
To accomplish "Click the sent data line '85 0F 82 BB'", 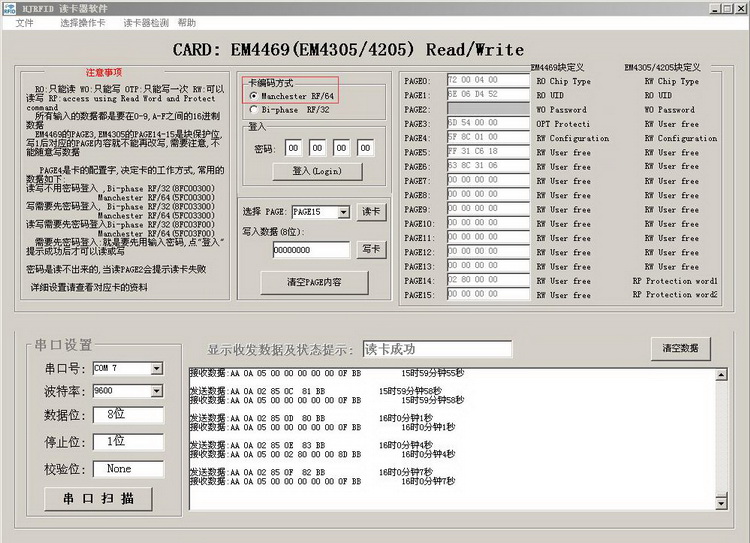I will [311, 472].
